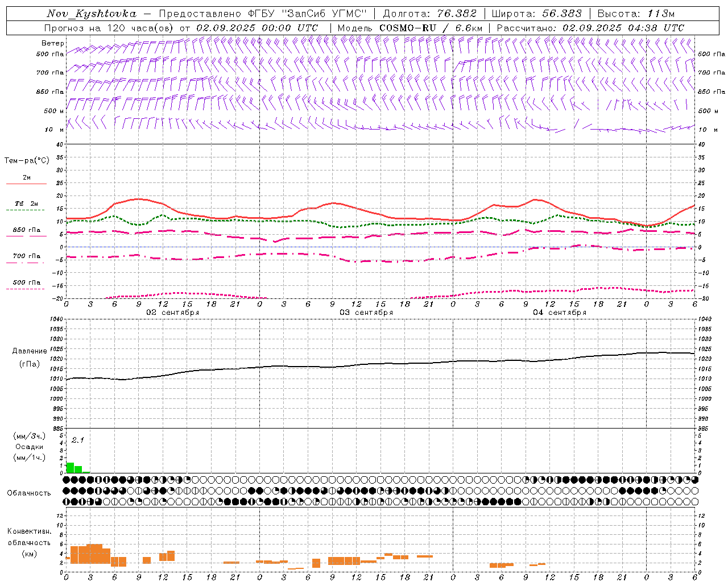Select the 04 сентября date label
The height and width of the screenshot is (582, 728).
tap(560, 313)
